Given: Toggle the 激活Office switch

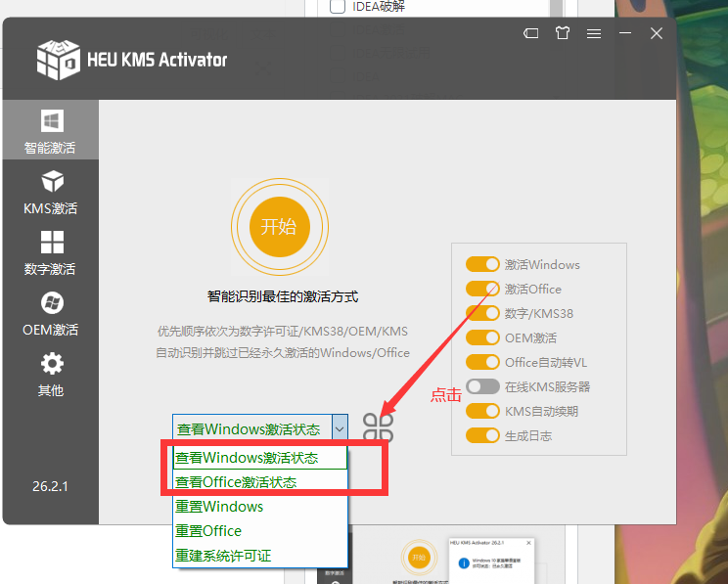Looking at the screenshot, I should [482, 289].
